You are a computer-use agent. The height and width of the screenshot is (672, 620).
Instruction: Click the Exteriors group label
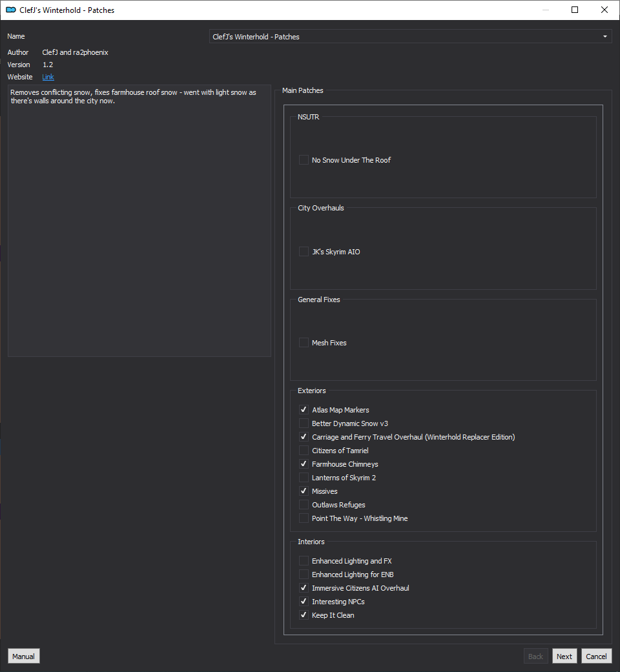tap(312, 391)
